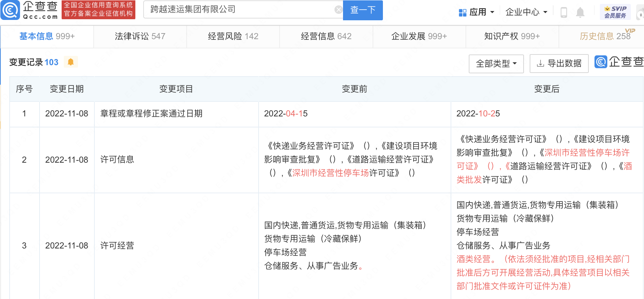
Task: Click the orange alert bell beside 变更记录
Action: pos(71,62)
